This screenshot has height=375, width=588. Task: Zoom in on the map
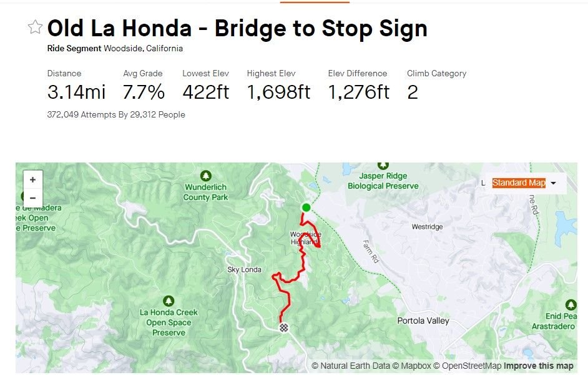(x=32, y=179)
